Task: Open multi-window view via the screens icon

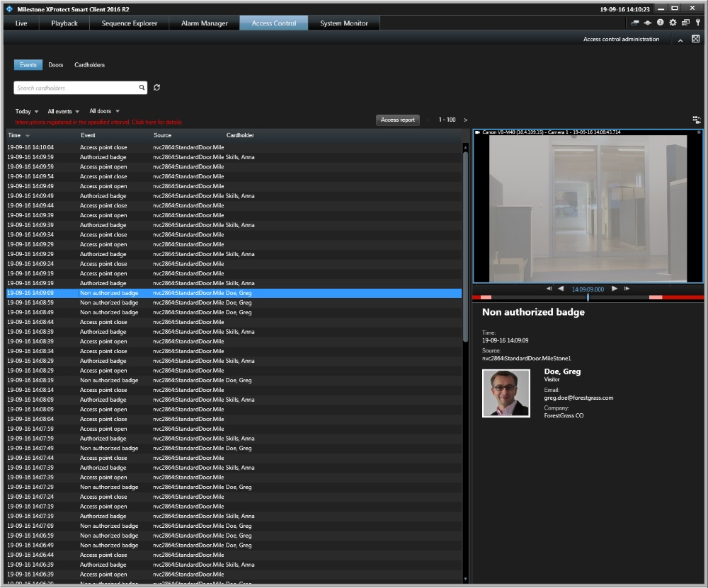Action: coord(685,22)
